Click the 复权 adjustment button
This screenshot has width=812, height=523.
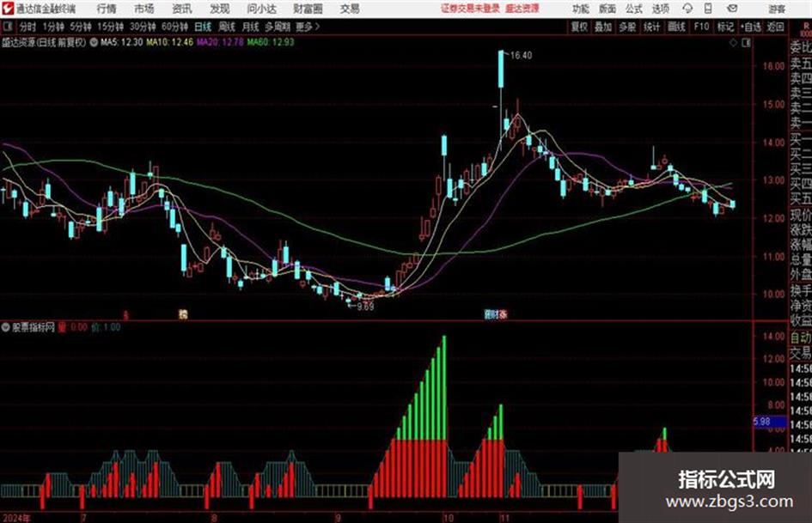pyautogui.click(x=579, y=27)
